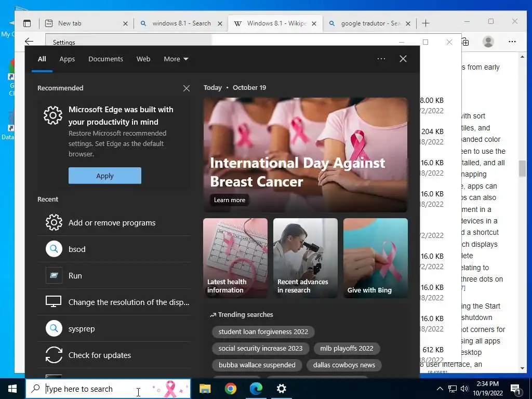Image resolution: width=532 pixels, height=399 pixels.
Task: Expand the More filter dropdown
Action: 176,59
